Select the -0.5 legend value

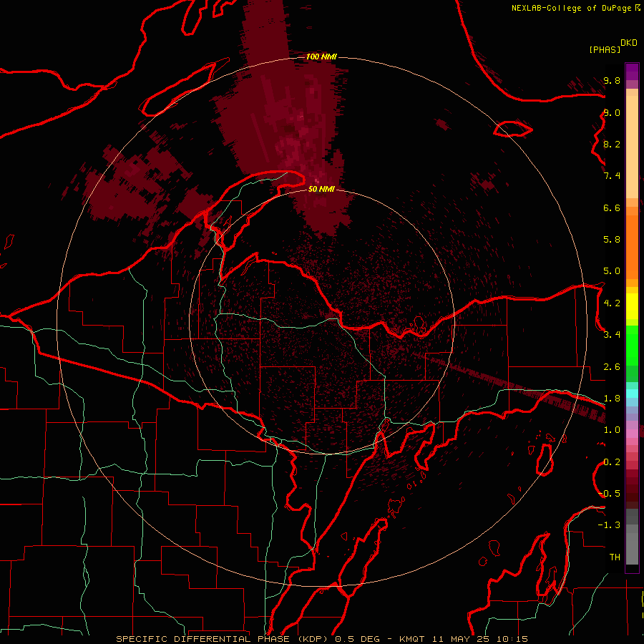point(609,494)
